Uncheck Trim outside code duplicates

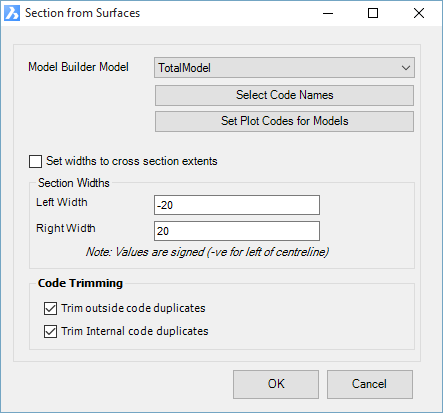(x=50, y=308)
